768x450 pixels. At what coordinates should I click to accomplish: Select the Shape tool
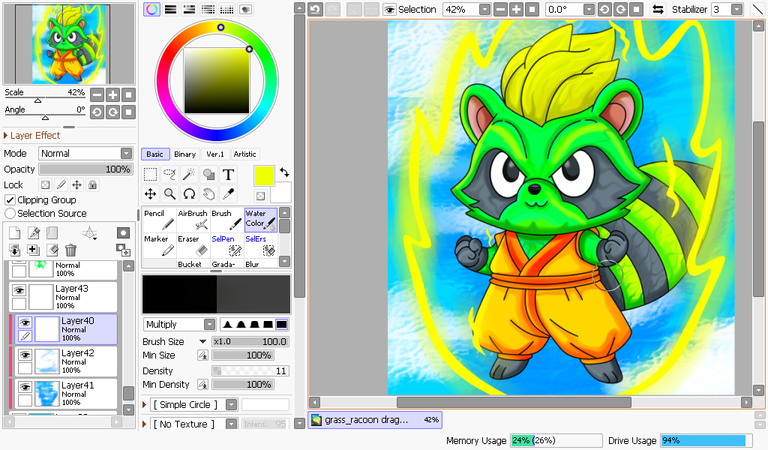[209, 174]
